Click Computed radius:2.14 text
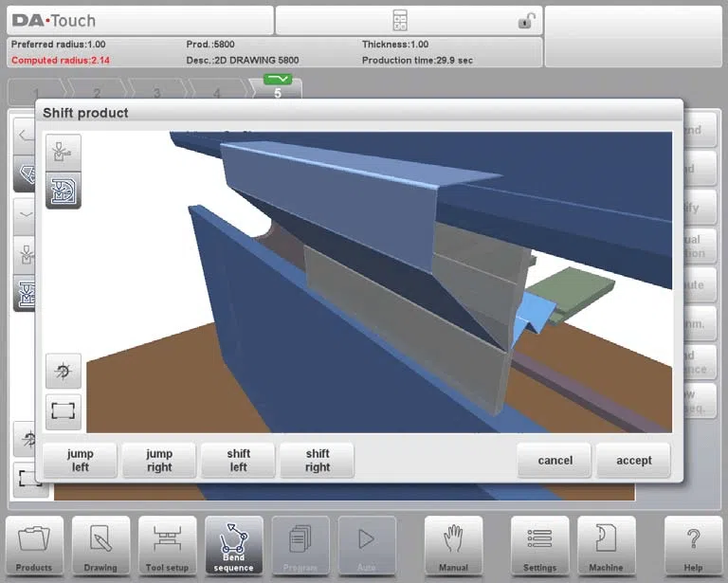 click(x=61, y=61)
